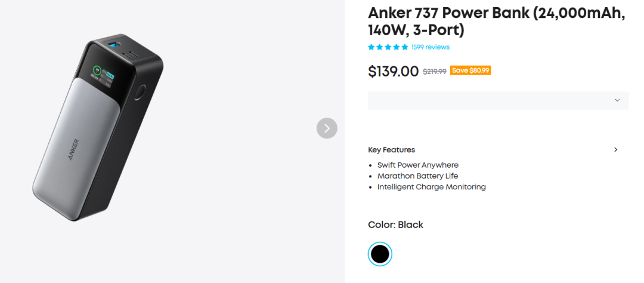Click the first rating star
The width and height of the screenshot is (644, 283).
coord(371,47)
